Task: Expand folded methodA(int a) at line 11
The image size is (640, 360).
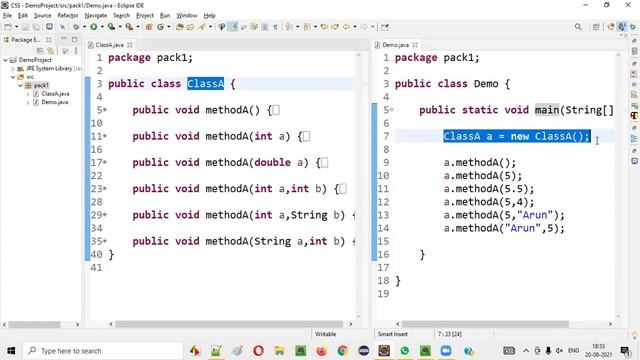Action: point(105,136)
